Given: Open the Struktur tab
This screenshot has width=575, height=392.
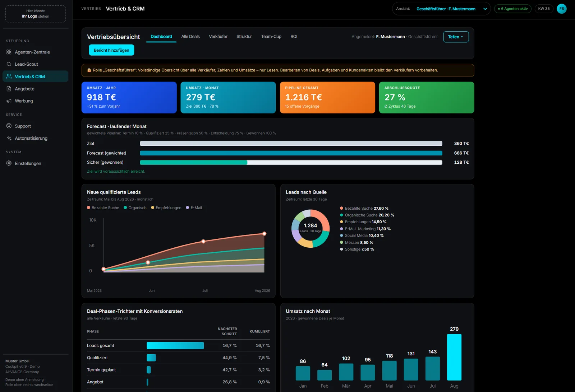Looking at the screenshot, I should coord(244,37).
